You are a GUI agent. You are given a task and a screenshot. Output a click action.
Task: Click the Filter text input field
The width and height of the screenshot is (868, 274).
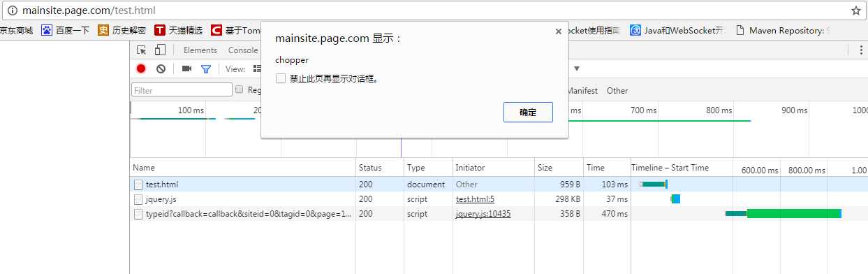[x=182, y=90]
